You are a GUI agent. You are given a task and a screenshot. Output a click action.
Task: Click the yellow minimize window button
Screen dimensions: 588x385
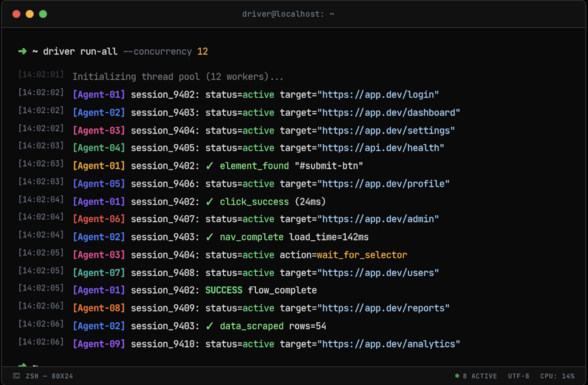[x=30, y=14]
